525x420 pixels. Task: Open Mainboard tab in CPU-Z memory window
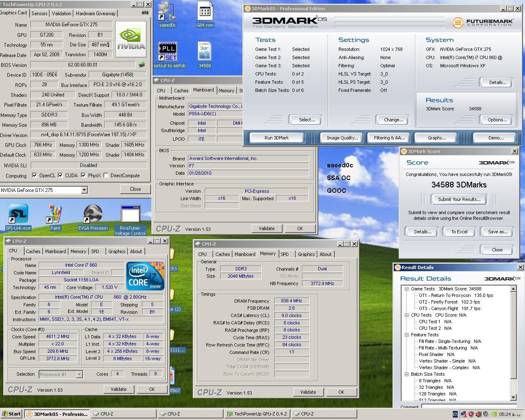pyautogui.click(x=245, y=254)
